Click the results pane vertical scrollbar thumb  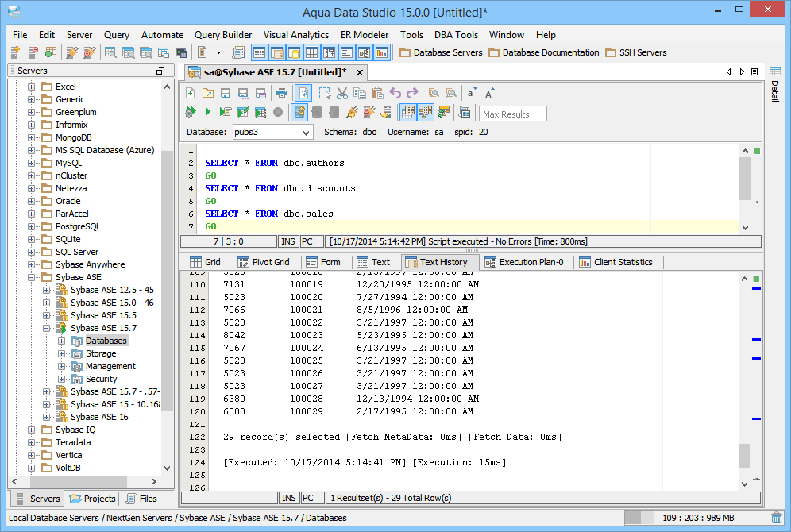click(x=744, y=456)
